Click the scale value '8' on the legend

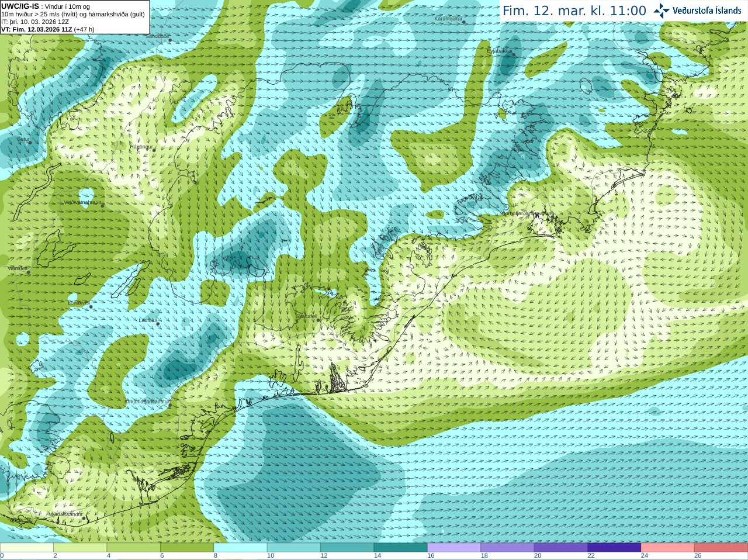pos(216,556)
